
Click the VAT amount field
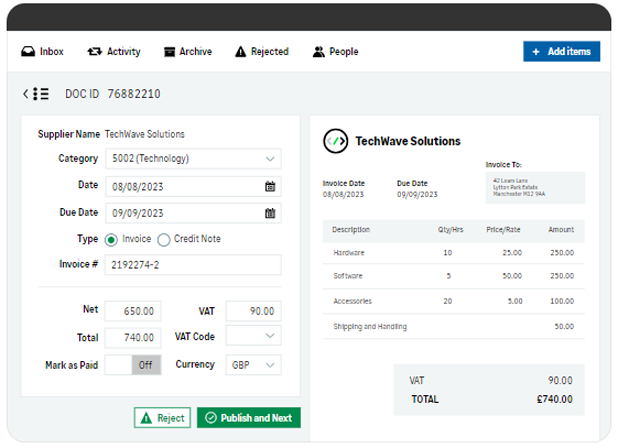coord(253,311)
